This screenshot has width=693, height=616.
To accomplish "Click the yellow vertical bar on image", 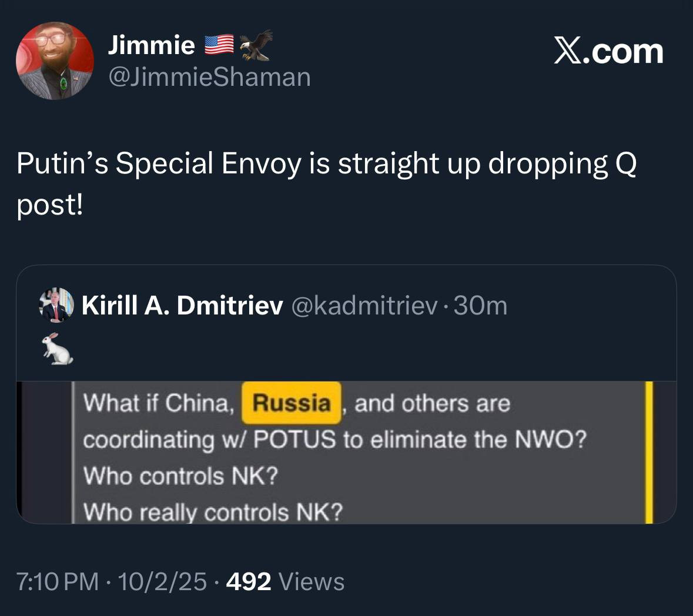I will [x=649, y=451].
